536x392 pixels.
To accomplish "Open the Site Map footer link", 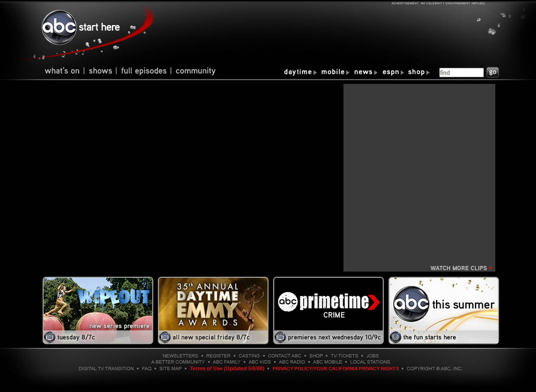I will tap(170, 369).
